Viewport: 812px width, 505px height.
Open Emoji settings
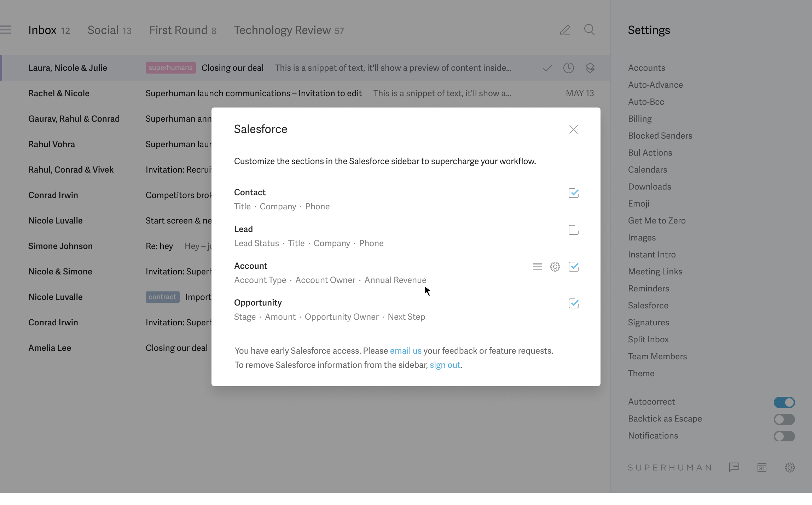[639, 204]
